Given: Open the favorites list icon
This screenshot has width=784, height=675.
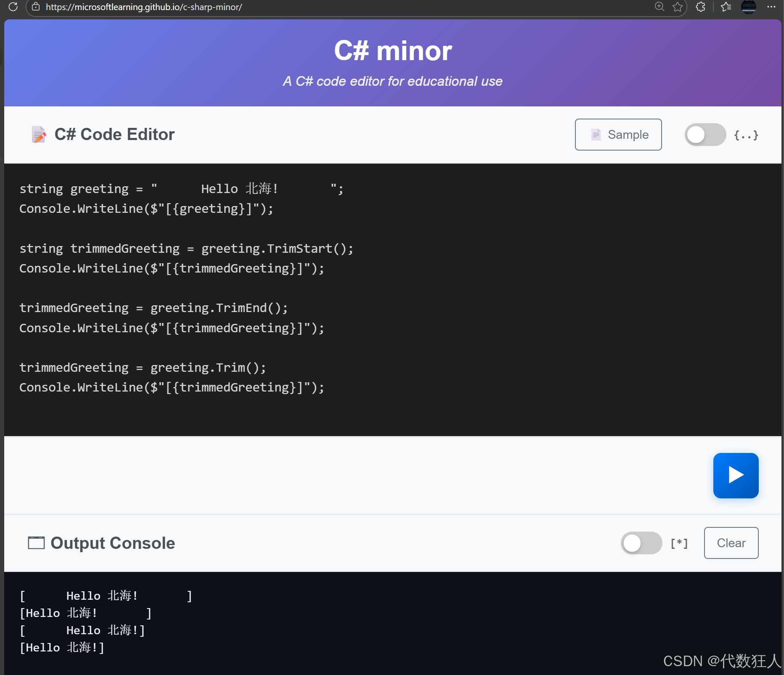Looking at the screenshot, I should click(x=726, y=7).
